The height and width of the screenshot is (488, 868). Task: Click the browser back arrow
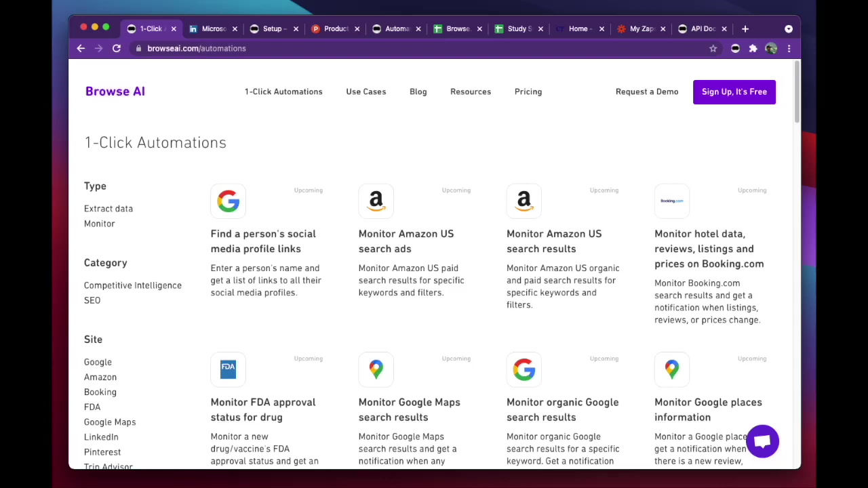tap(81, 49)
